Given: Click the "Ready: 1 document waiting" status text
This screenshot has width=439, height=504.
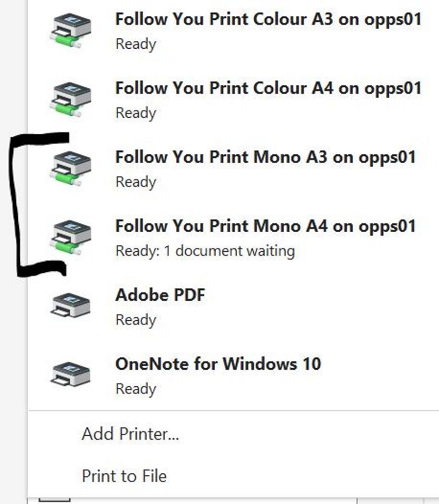Looking at the screenshot, I should 205,250.
